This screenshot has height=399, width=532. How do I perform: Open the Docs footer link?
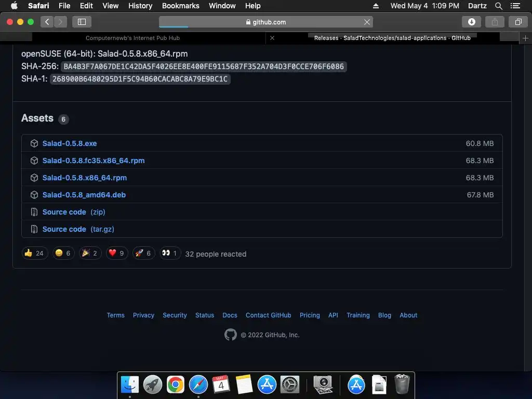pos(230,315)
